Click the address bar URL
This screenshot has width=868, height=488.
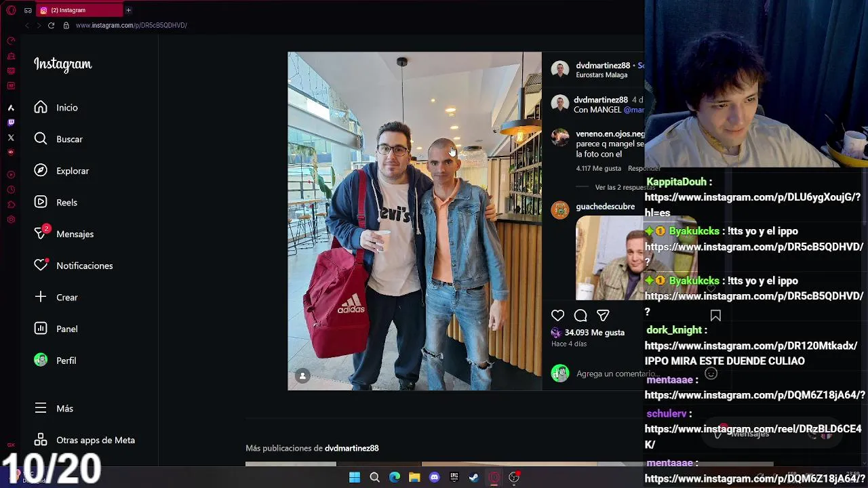click(x=131, y=25)
